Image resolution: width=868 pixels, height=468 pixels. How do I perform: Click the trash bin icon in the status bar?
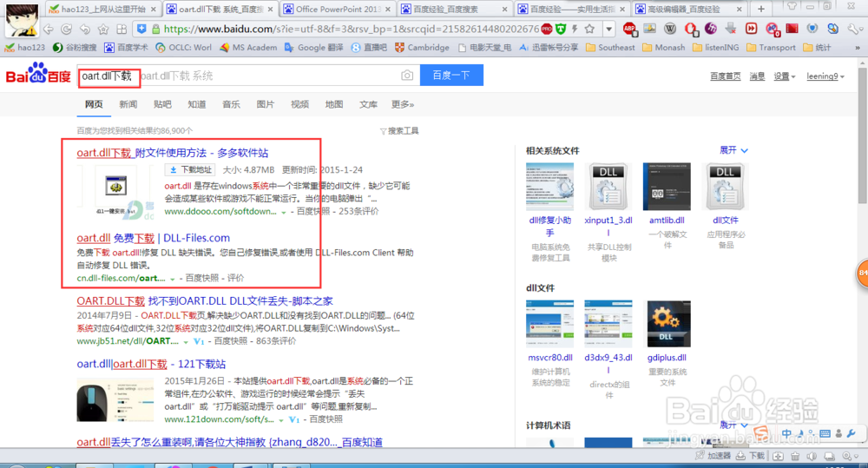point(795,457)
